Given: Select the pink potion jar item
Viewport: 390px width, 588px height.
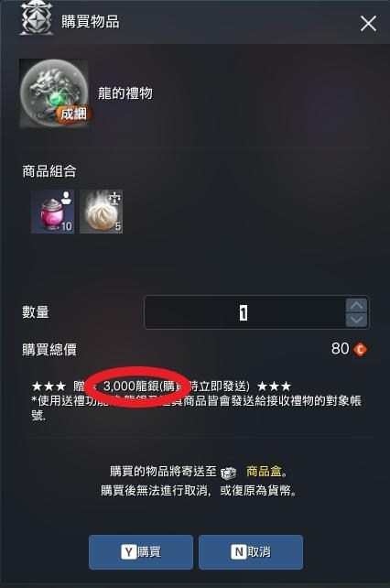Looking at the screenshot, I should (x=52, y=212).
